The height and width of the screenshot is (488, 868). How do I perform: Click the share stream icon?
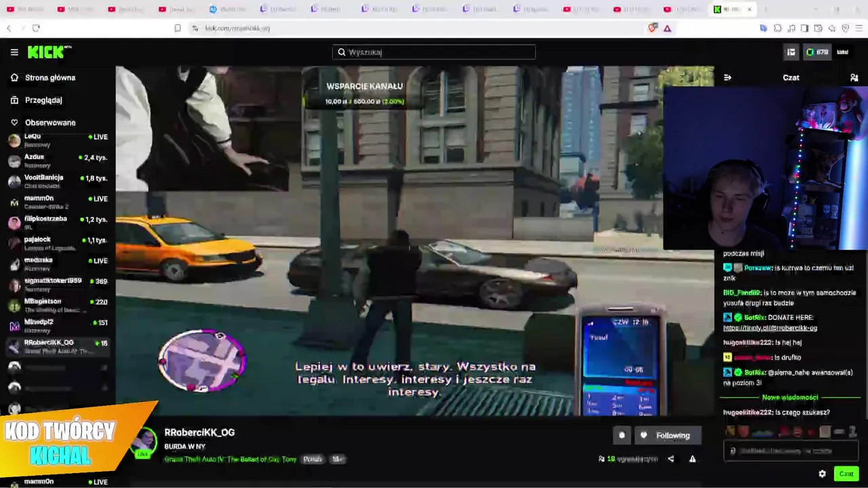coord(671,459)
